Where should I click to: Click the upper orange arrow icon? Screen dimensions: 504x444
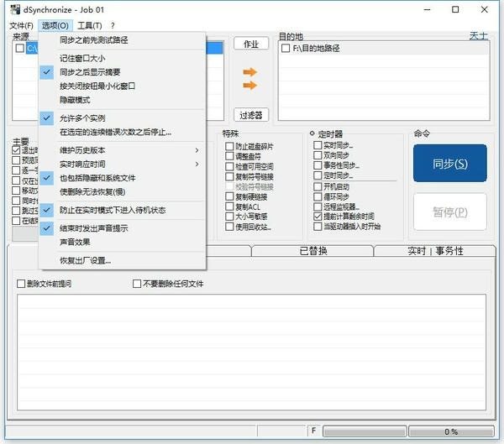249,72
